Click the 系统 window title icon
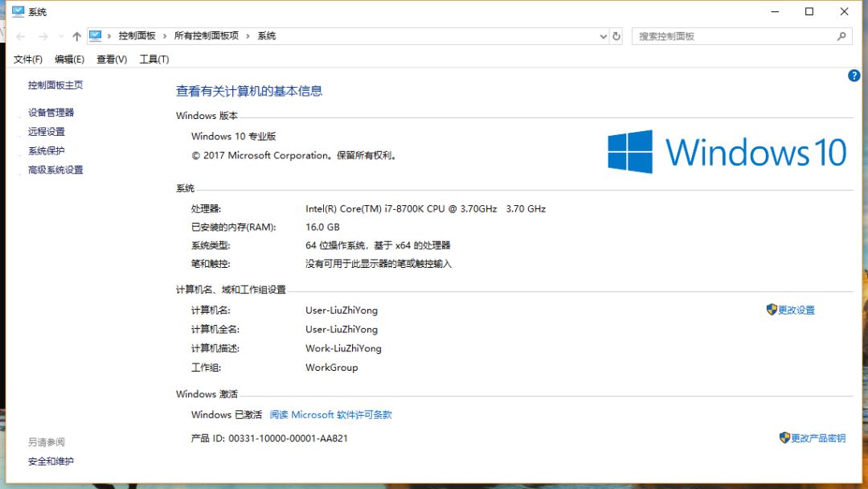 [x=18, y=11]
